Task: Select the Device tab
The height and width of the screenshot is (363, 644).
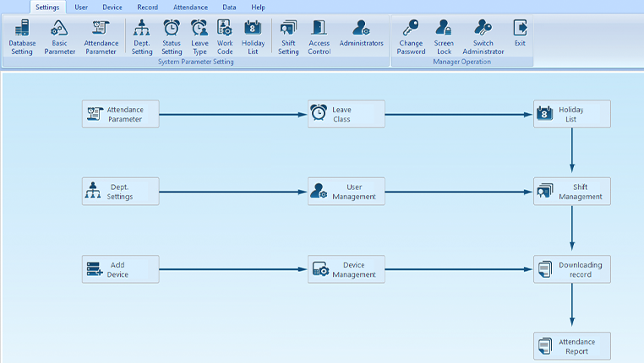Action: [112, 7]
